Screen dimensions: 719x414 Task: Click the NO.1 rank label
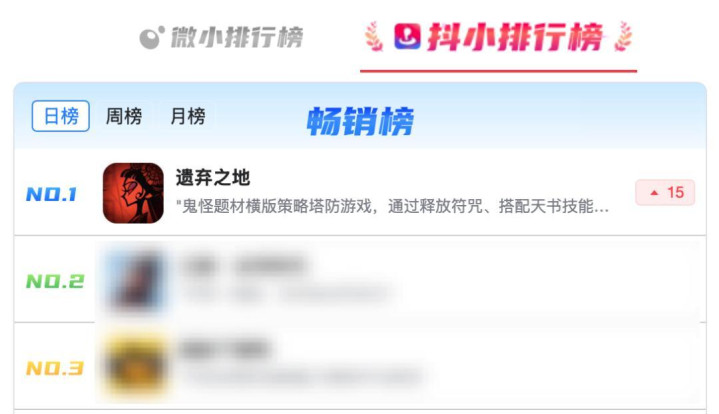coord(51,194)
